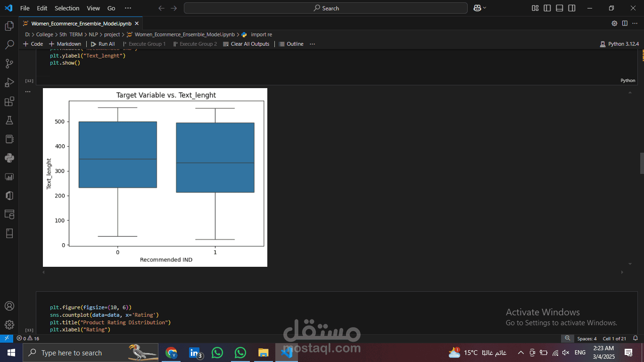Open the Manage gear in activity bar
644x362 pixels.
click(9, 325)
